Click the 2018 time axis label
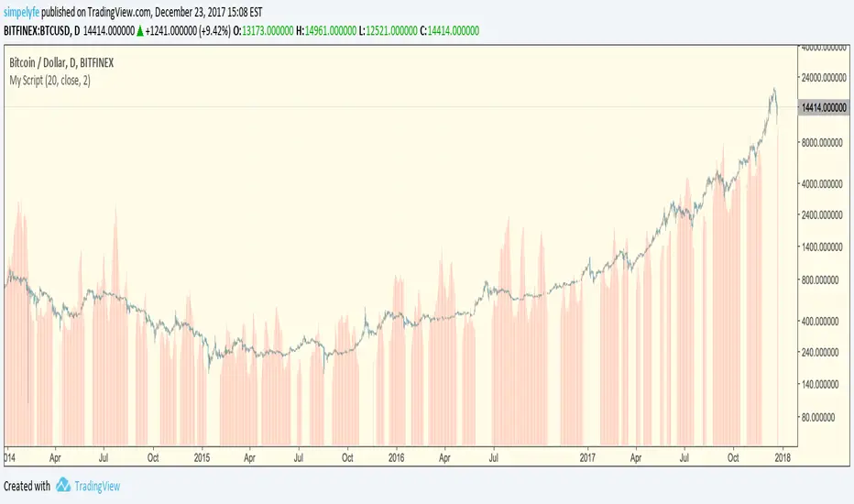 [x=783, y=457]
